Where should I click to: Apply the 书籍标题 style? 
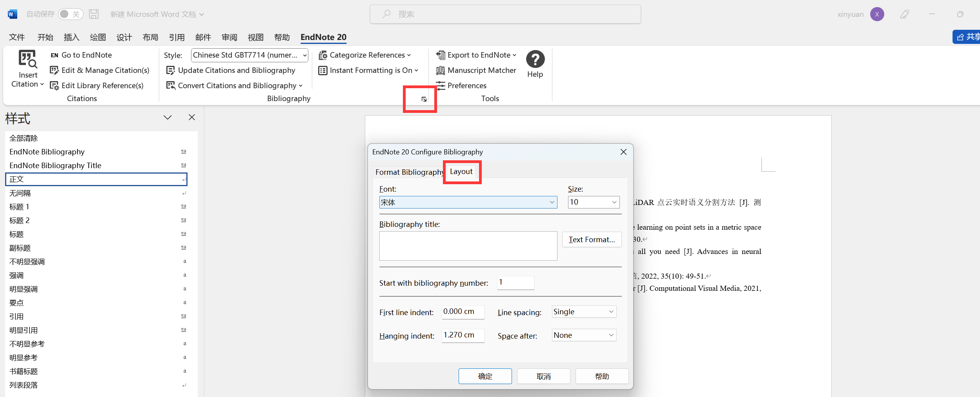pyautogui.click(x=96, y=372)
